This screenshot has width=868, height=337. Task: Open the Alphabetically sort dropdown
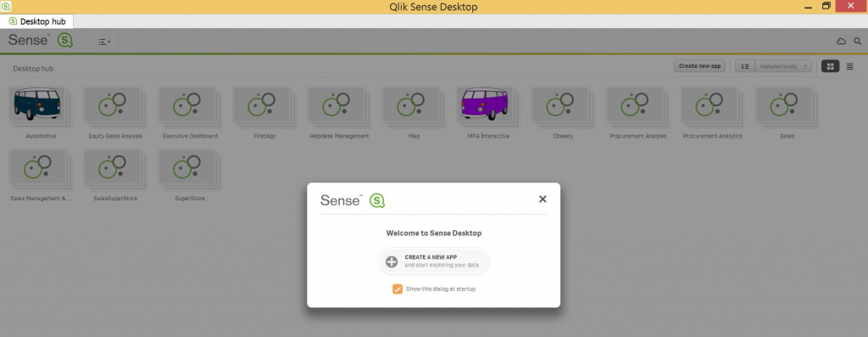click(x=783, y=66)
